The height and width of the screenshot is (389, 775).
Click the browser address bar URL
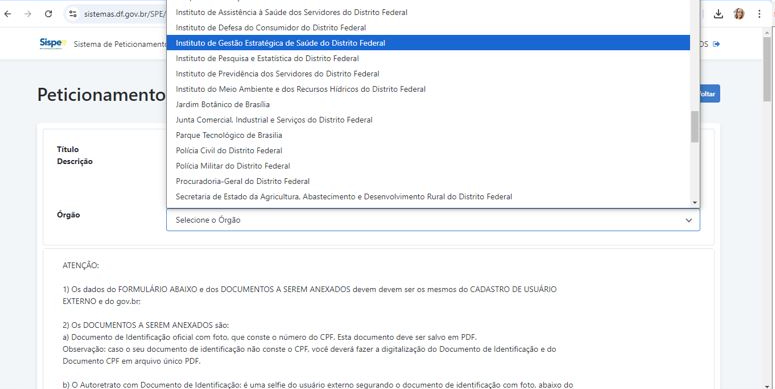[x=125, y=14]
